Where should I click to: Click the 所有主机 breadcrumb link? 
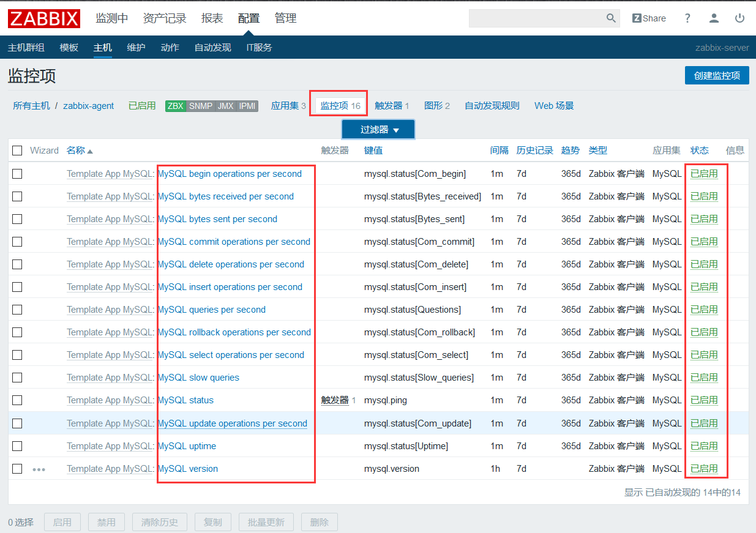(32, 106)
